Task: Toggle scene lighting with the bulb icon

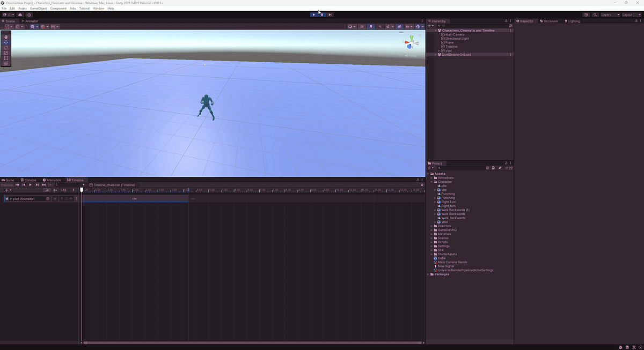Action: coord(371,26)
